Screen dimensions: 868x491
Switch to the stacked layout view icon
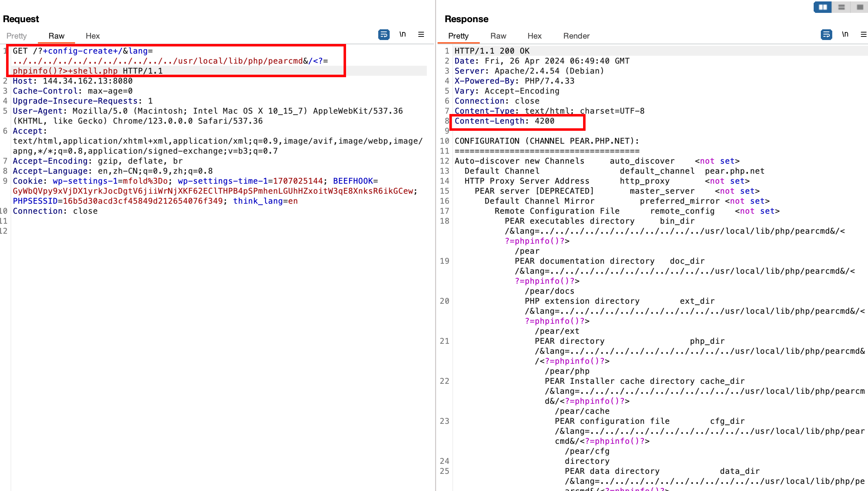click(841, 7)
